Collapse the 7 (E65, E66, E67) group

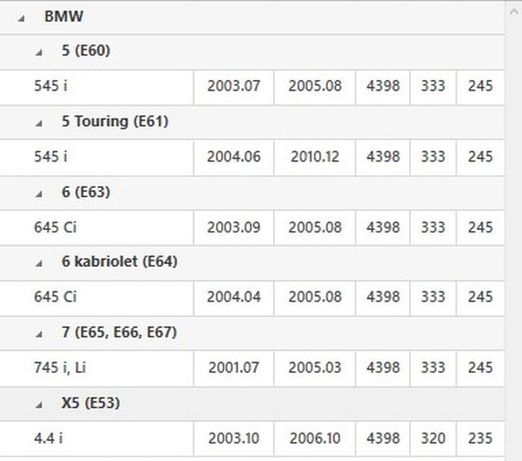pos(39,334)
